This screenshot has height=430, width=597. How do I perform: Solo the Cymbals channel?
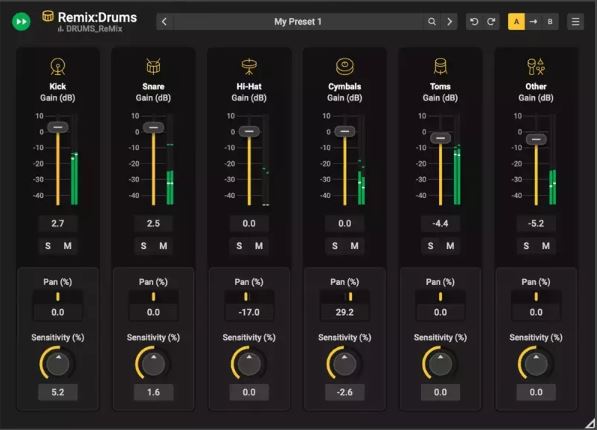[x=335, y=246]
